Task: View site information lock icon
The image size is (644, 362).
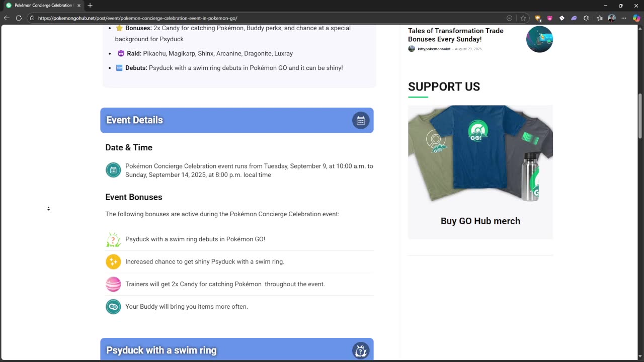Action: point(32,18)
